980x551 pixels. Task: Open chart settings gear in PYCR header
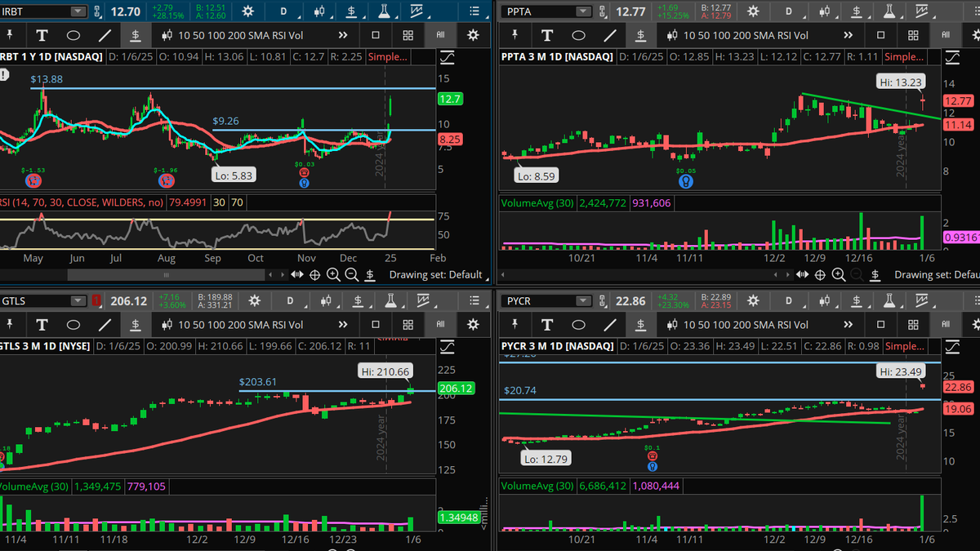click(x=754, y=300)
